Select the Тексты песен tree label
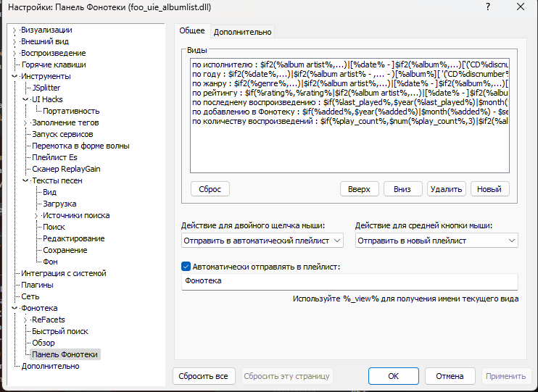 [x=57, y=180]
